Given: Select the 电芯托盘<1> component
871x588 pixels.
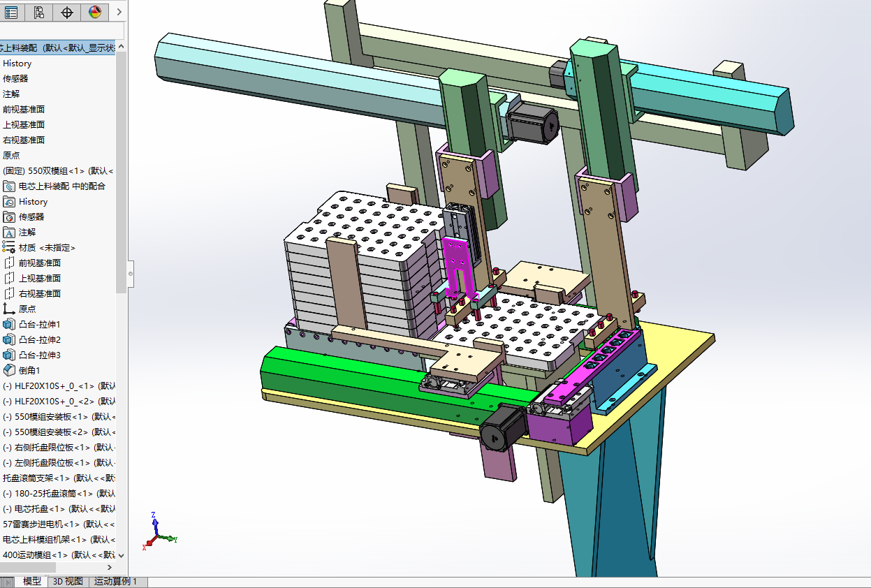Looking at the screenshot, I should coord(58,508).
